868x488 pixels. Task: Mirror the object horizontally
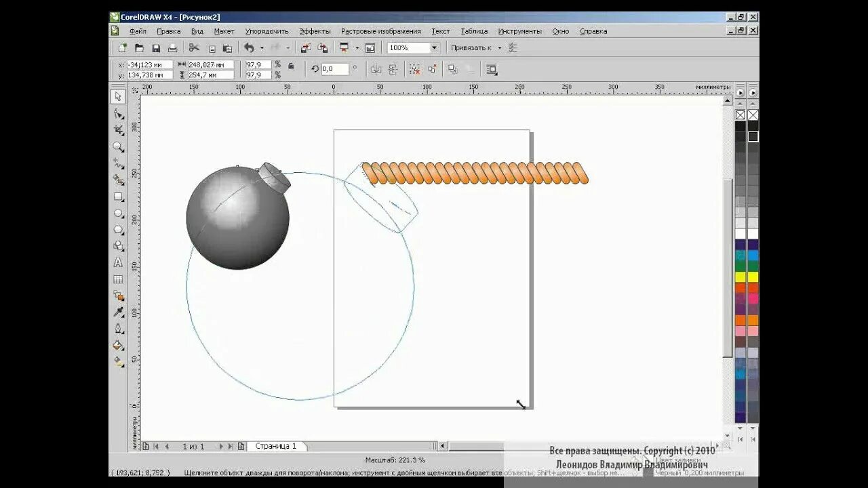pos(376,69)
